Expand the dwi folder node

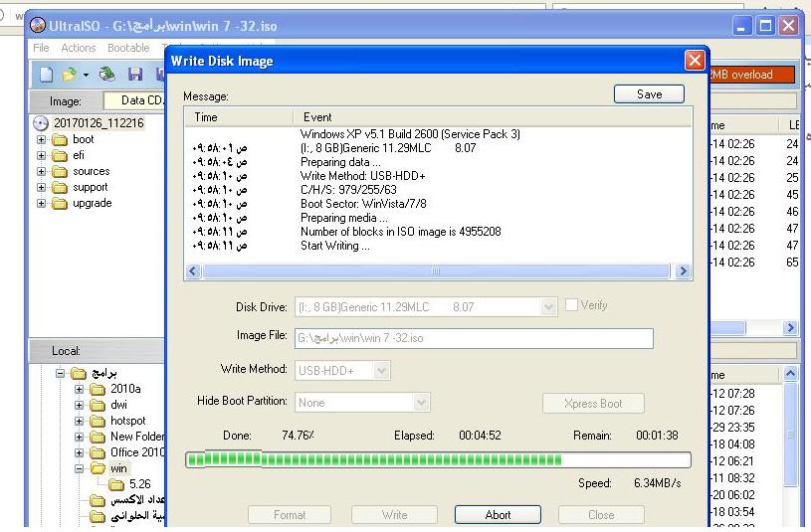click(x=80, y=406)
